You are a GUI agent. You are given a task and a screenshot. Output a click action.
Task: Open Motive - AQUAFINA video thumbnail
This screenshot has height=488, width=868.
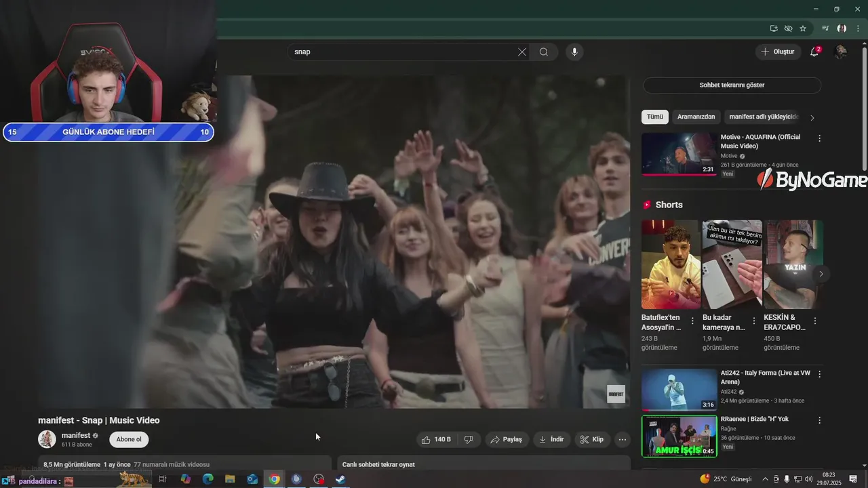(679, 154)
